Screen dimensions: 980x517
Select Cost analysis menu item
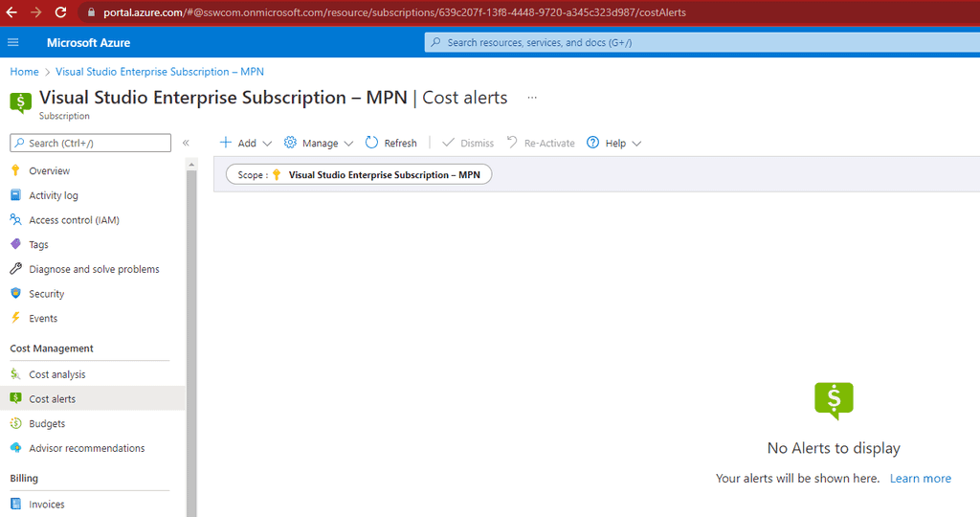56,374
